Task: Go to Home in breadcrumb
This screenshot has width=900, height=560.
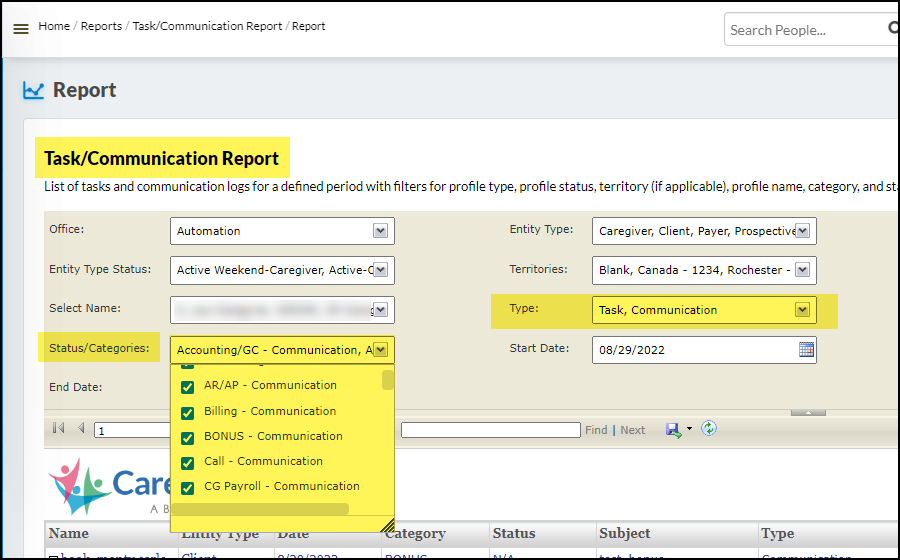Action: pyautogui.click(x=54, y=26)
